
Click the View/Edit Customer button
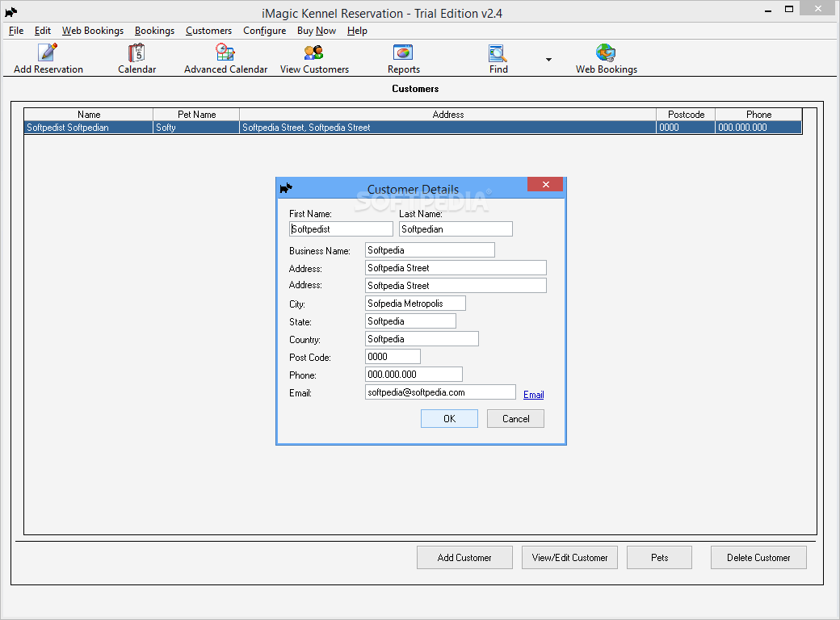click(x=569, y=557)
